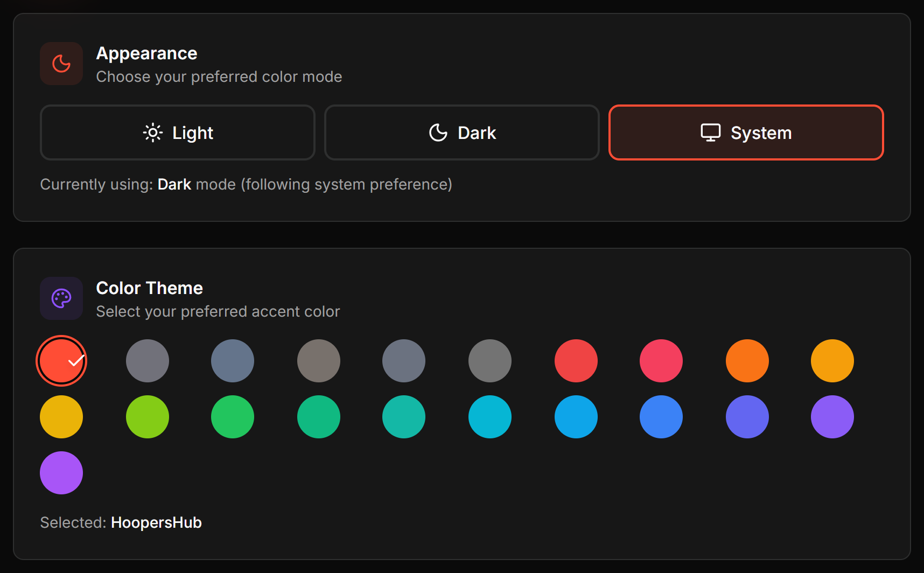Pick the cyan accent swatch
The image size is (924, 573).
click(490, 417)
